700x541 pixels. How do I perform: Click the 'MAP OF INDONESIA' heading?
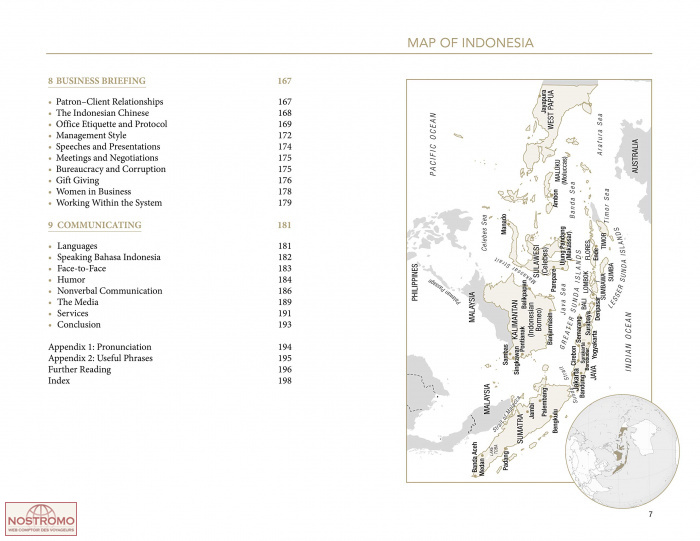coord(470,43)
